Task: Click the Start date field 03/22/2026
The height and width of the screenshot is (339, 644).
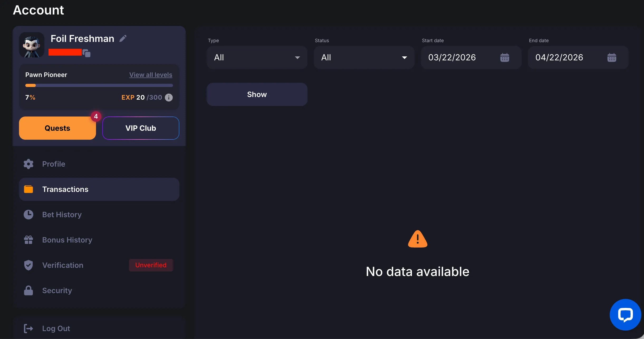Action: pyautogui.click(x=471, y=57)
